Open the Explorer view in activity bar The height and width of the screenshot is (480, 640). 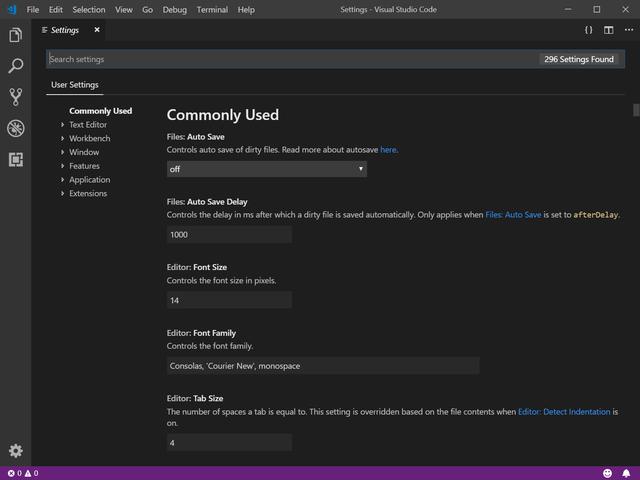pyautogui.click(x=16, y=35)
